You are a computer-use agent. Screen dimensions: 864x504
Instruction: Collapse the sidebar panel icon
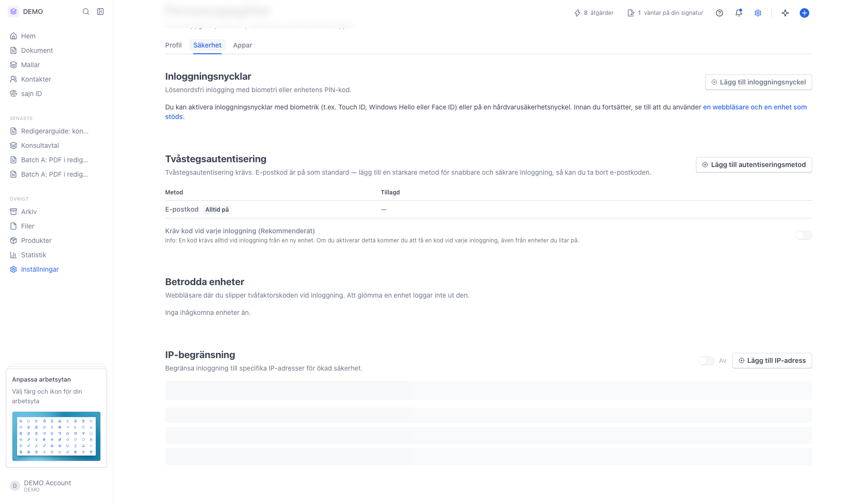click(x=100, y=12)
